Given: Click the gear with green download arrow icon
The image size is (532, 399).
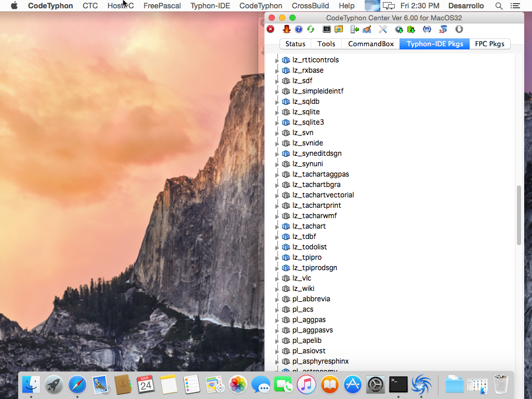Looking at the screenshot, I should [x=399, y=30].
